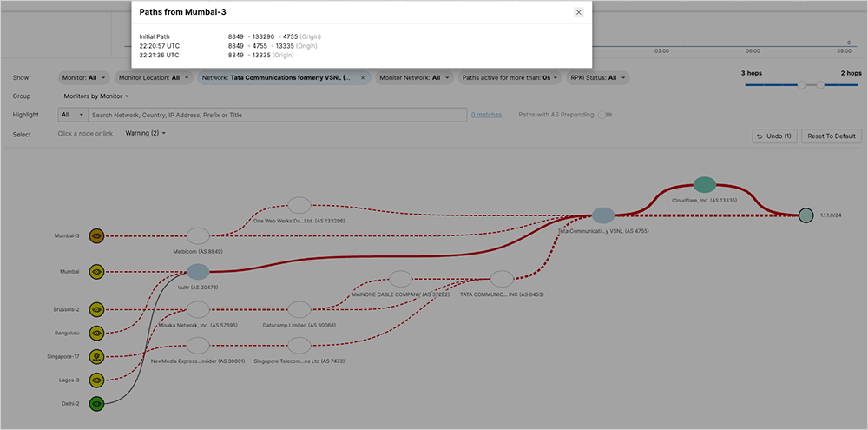Viewport: 868px width, 430px height.
Task: Remove the Tata Communications network filter
Action: [x=363, y=77]
